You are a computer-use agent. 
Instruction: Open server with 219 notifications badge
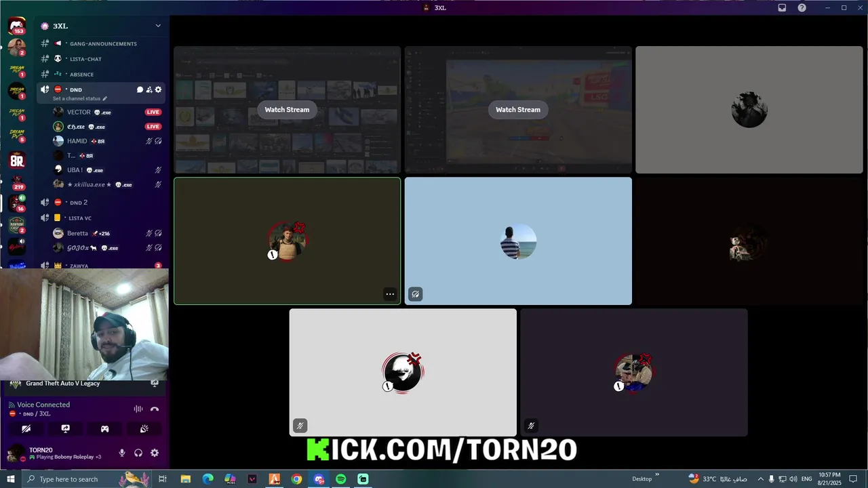coord(17,182)
